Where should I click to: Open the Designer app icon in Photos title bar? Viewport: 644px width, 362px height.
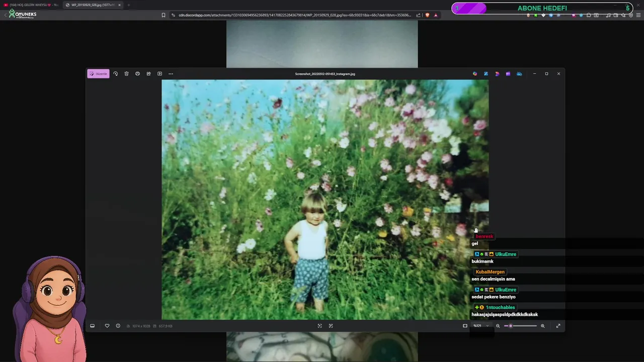pos(474,74)
